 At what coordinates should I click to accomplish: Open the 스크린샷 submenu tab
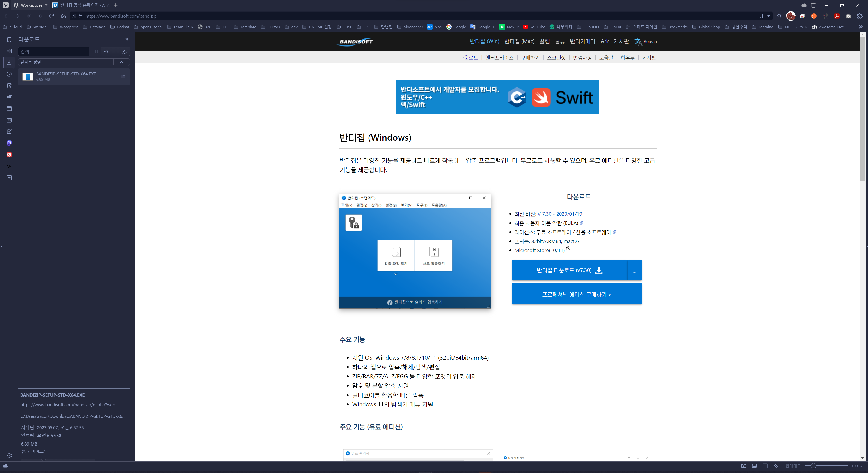tap(556, 58)
